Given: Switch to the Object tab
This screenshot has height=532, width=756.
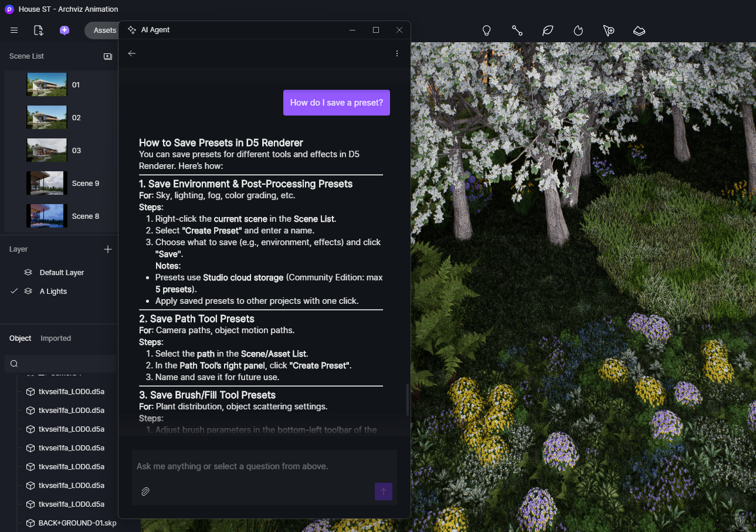Looking at the screenshot, I should pyautogui.click(x=21, y=338).
